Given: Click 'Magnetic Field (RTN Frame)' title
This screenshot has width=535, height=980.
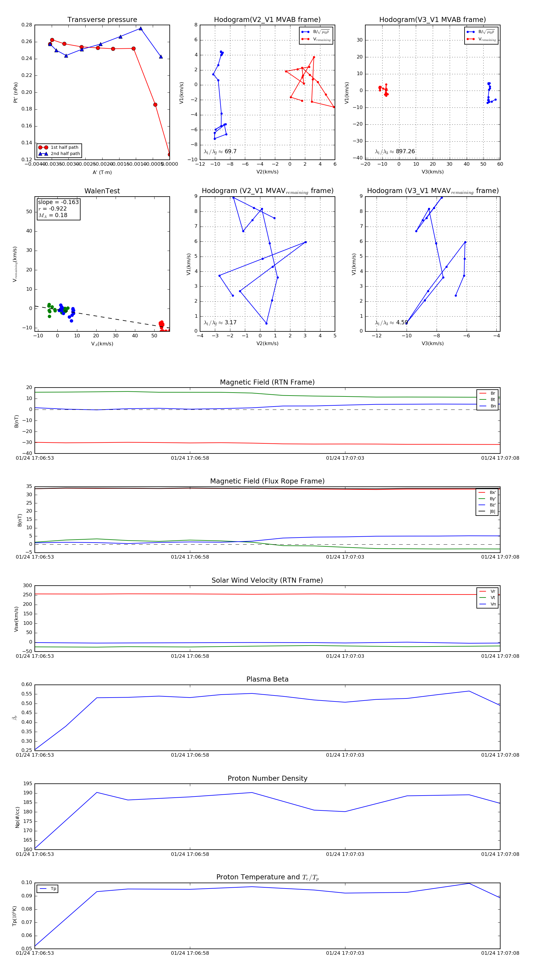Looking at the screenshot, I should pyautogui.click(x=267, y=382).
